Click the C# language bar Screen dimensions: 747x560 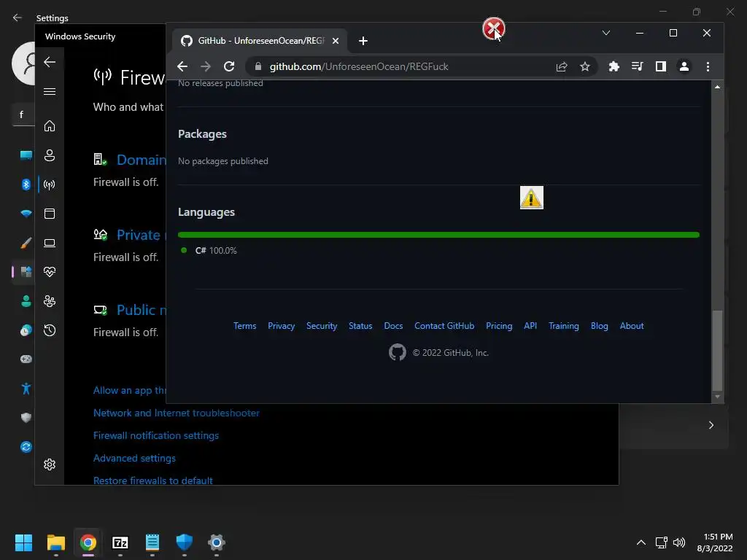point(438,235)
